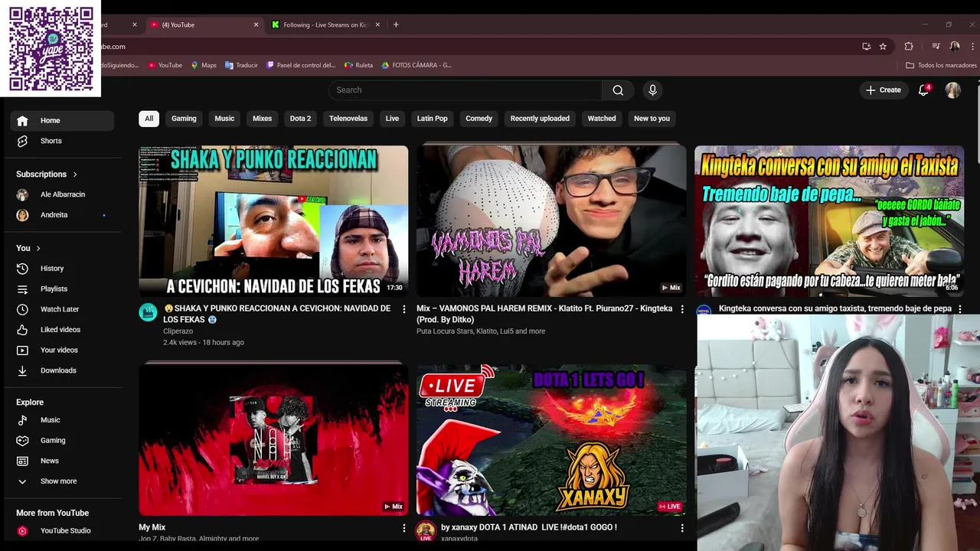Open Liked videos list
This screenshot has width=980, height=551.
coord(62,330)
